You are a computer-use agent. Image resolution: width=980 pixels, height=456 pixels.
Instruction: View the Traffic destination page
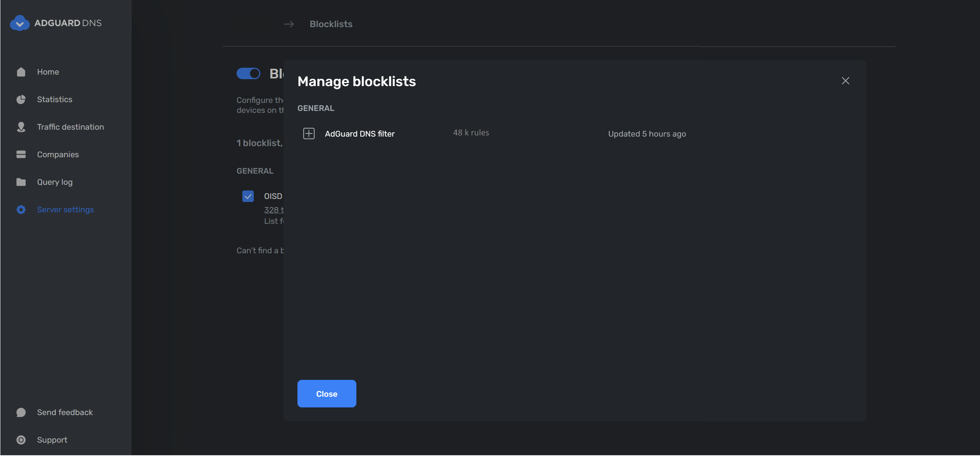coord(70,127)
